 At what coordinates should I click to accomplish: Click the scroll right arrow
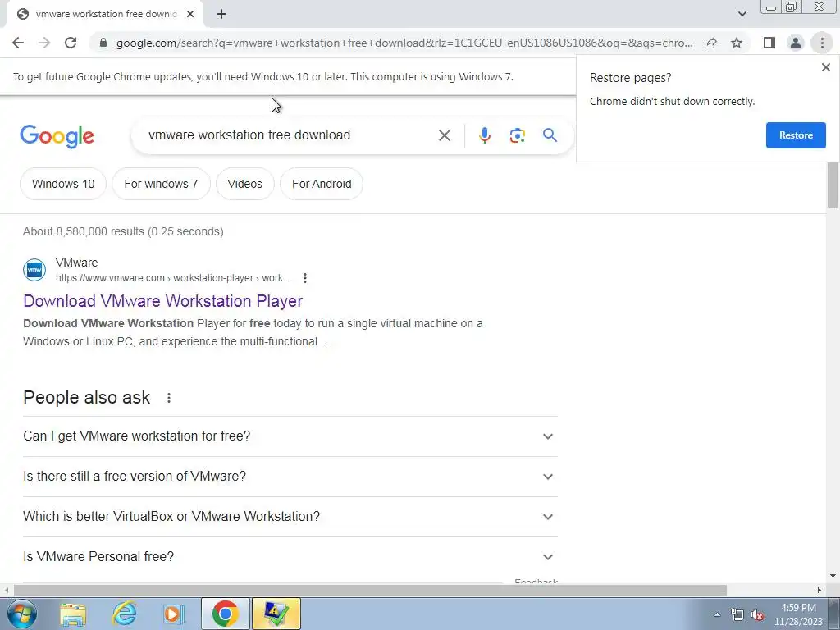tap(819, 590)
